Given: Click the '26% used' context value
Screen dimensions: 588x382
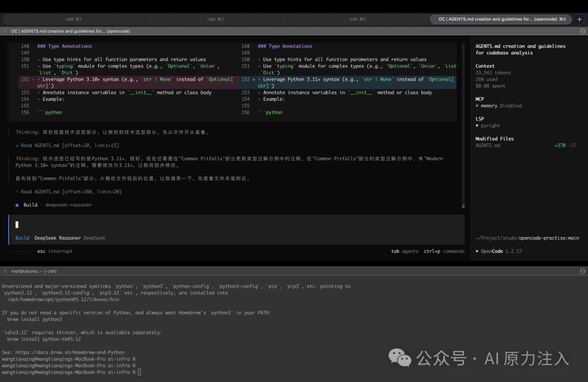Looking at the screenshot, I should pyautogui.click(x=486, y=79).
